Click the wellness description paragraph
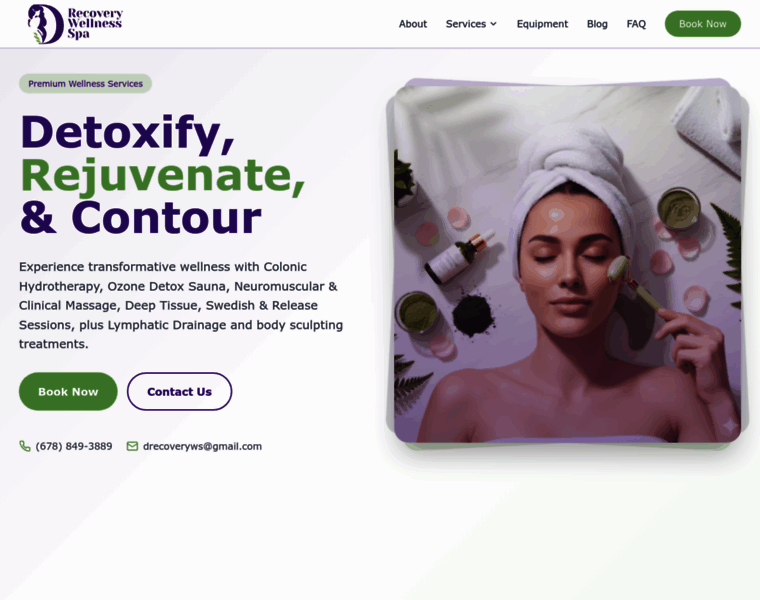Screen dimensions: 760x600 point(181,305)
